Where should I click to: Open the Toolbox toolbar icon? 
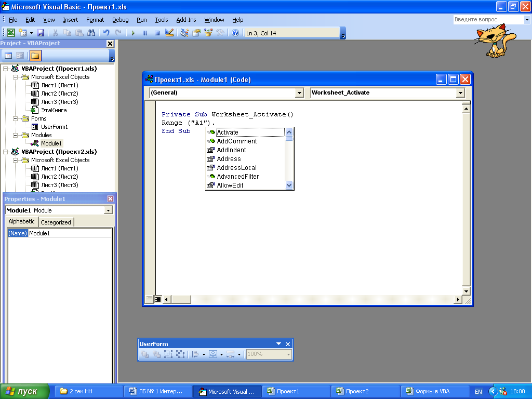coord(220,33)
